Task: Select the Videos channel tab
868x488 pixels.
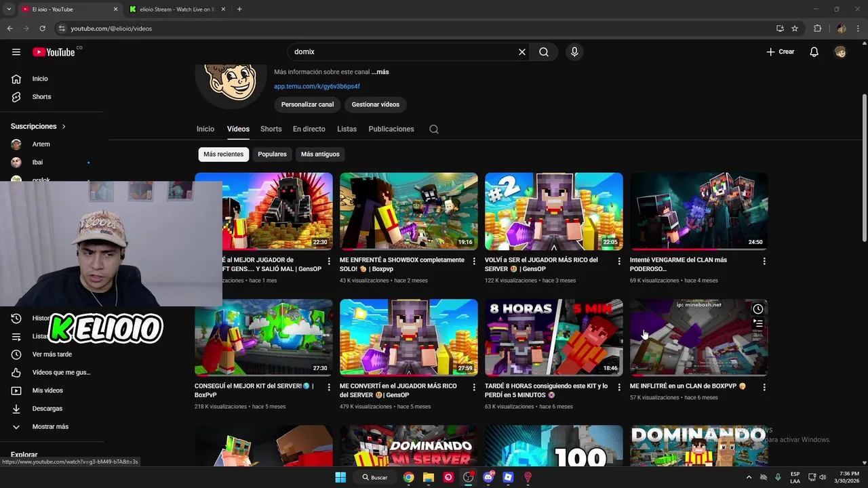Action: point(238,129)
